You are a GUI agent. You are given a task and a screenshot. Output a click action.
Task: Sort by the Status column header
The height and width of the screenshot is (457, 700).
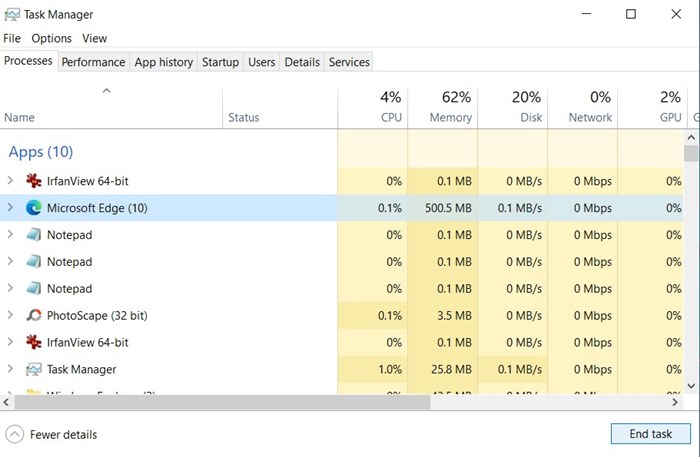280,108
